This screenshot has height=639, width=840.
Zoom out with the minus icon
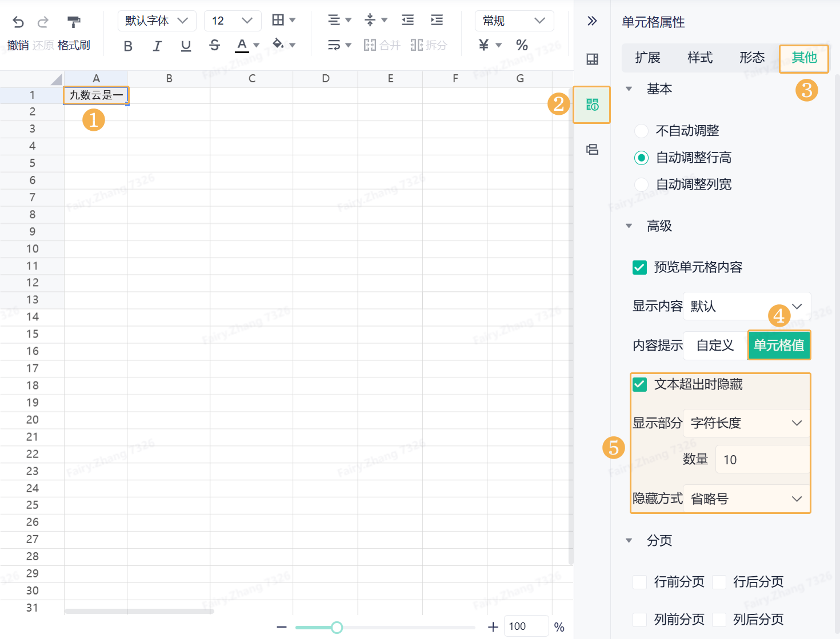[x=282, y=627]
